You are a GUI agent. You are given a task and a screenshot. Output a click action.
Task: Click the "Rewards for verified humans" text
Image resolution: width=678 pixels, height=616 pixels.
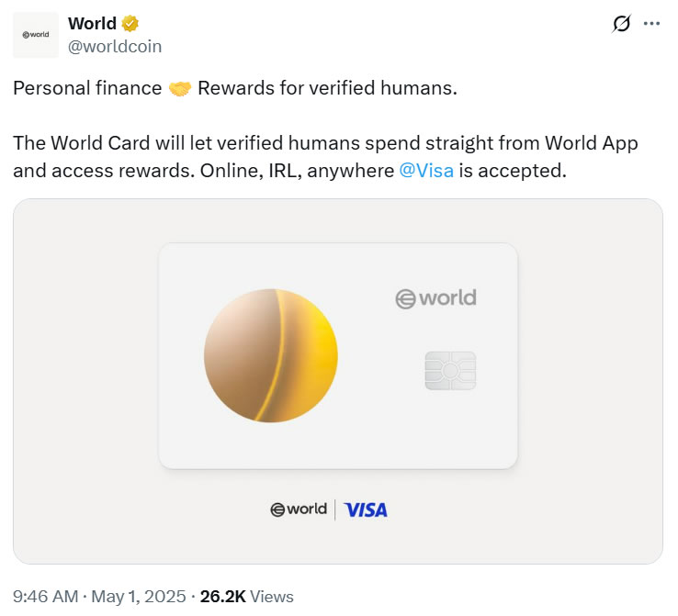click(x=327, y=89)
